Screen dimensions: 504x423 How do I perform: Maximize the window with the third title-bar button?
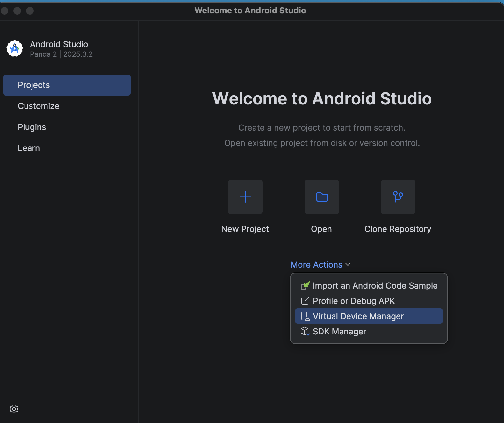point(30,11)
